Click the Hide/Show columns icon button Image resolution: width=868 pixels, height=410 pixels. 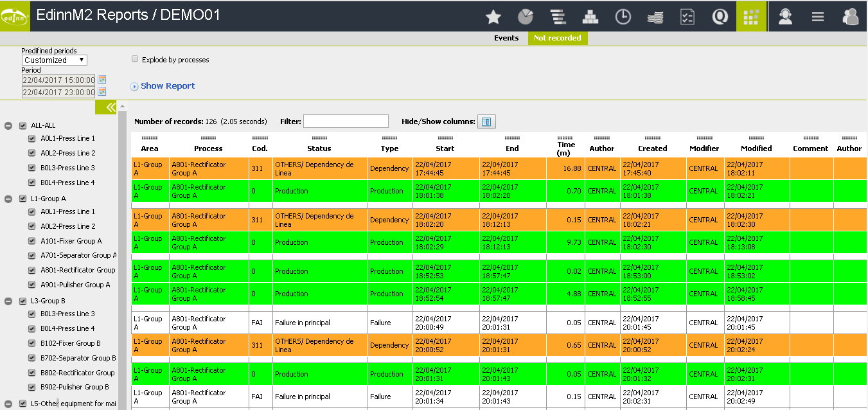coord(486,121)
